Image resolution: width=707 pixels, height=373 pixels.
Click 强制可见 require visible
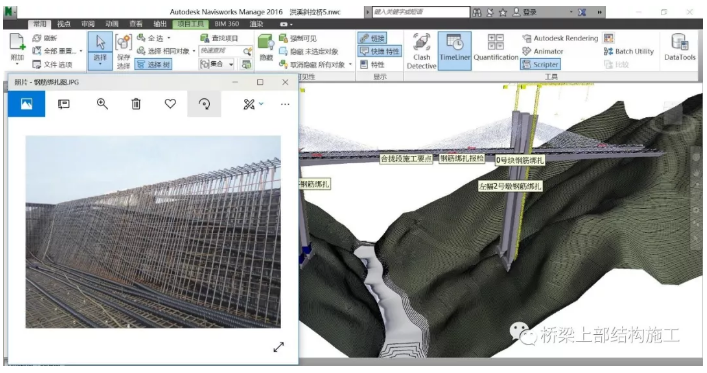point(298,38)
